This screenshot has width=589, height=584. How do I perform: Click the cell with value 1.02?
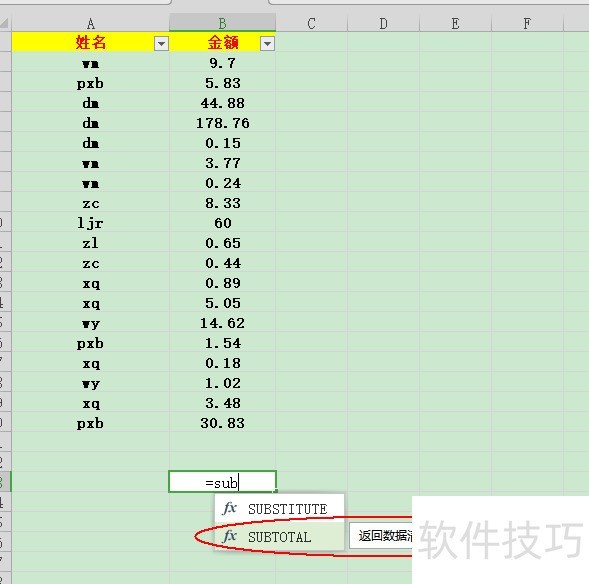coord(222,383)
